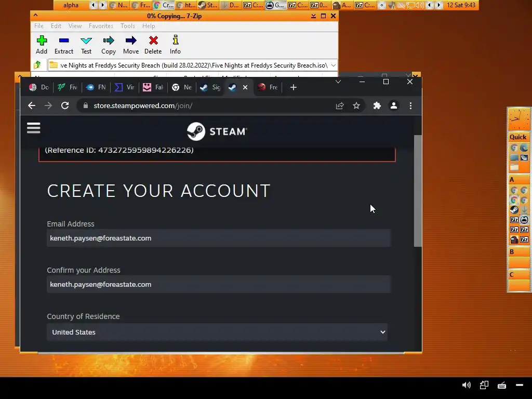The height and width of the screenshot is (399, 532).
Task: Open Chrome three-dot menu
Action: pos(410,106)
